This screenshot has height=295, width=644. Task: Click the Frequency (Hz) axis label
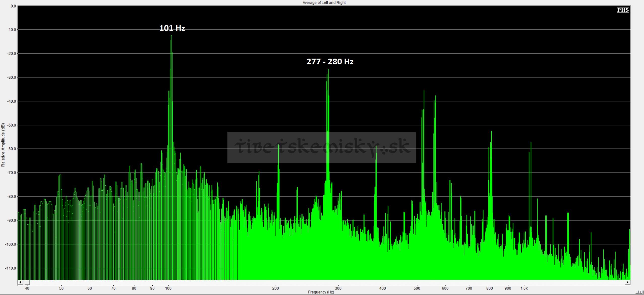[321, 292]
